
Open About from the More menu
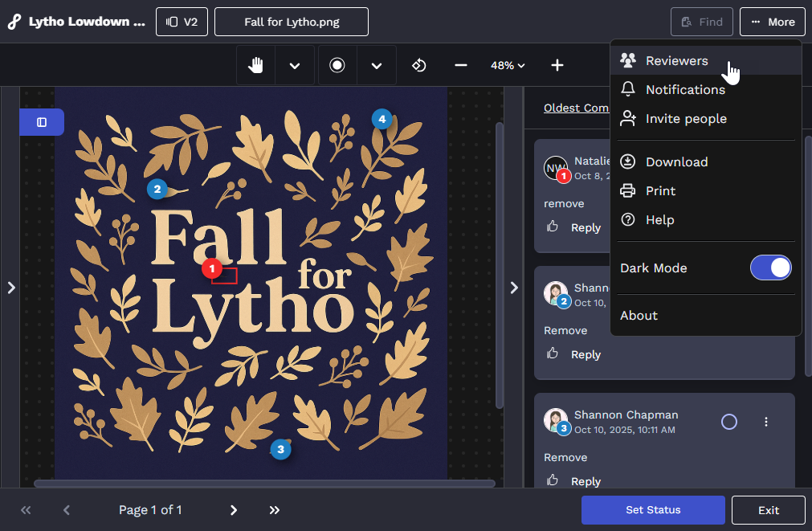[706, 316]
